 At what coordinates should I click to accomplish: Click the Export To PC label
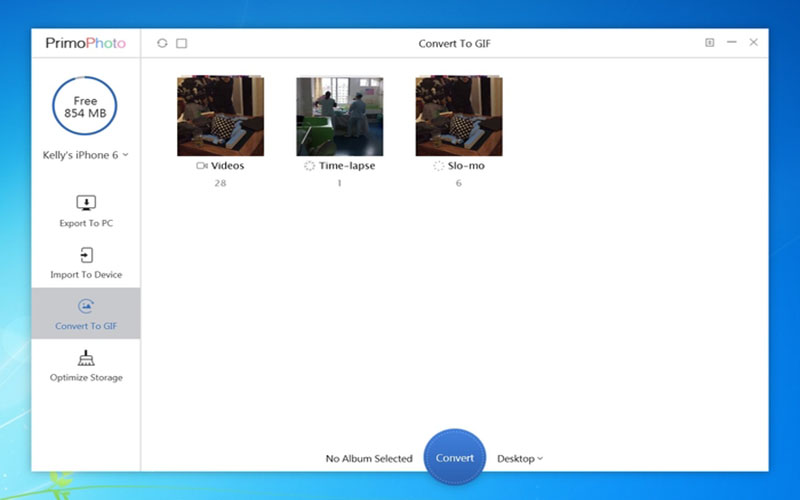86,223
